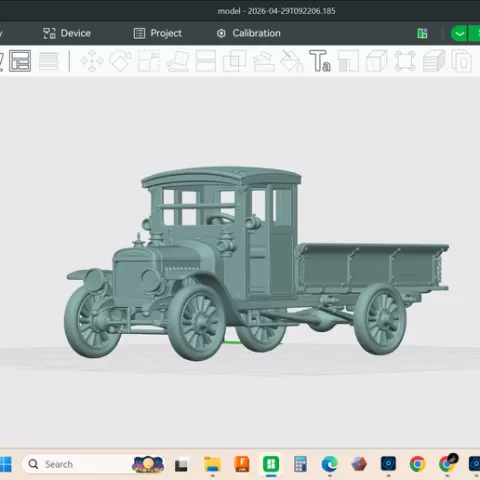The height and width of the screenshot is (480, 480).
Task: Open Calculator from the taskbar
Action: pos(300,464)
